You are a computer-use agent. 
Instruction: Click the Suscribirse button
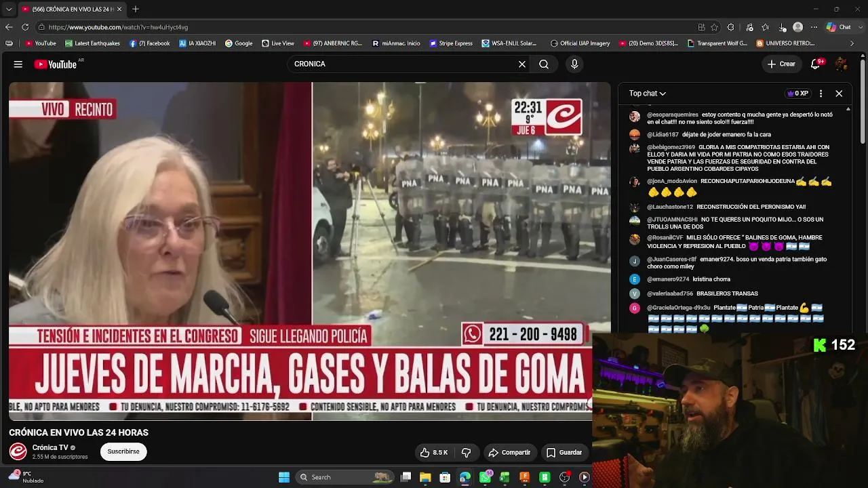(123, 452)
